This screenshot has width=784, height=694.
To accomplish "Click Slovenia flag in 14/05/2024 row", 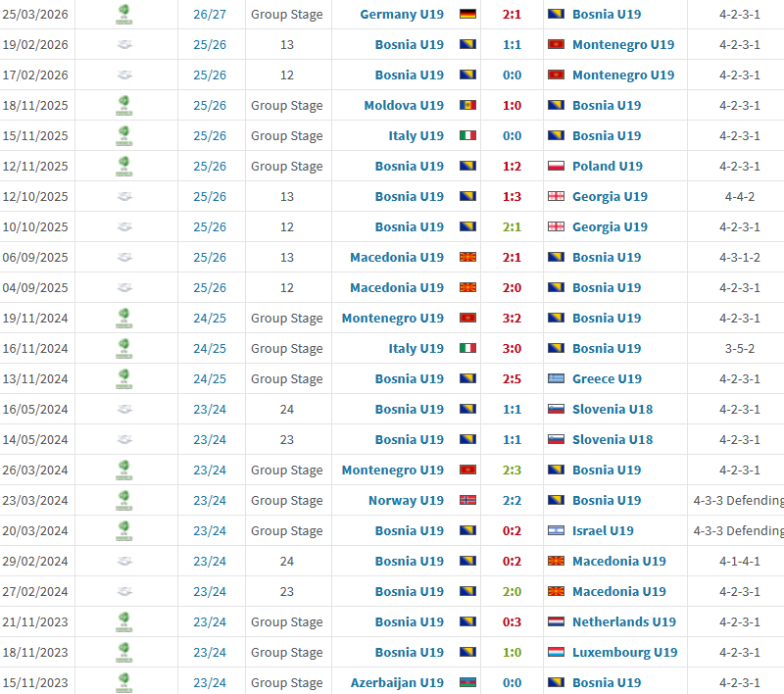I will point(556,440).
